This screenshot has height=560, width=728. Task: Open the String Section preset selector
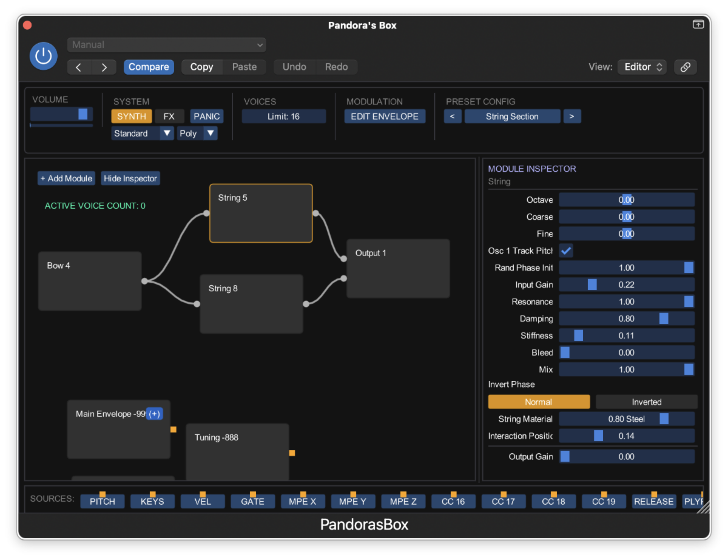(x=512, y=116)
